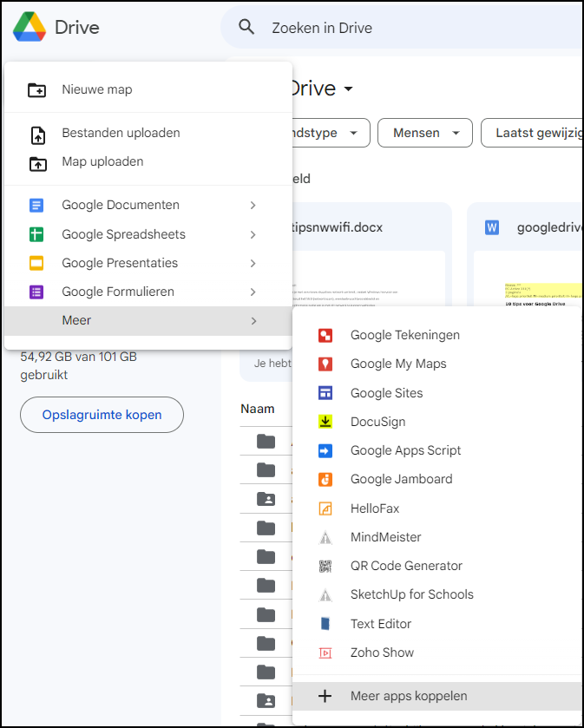
Task: Select Google Spreadsheets label in menu
Action: (x=123, y=234)
